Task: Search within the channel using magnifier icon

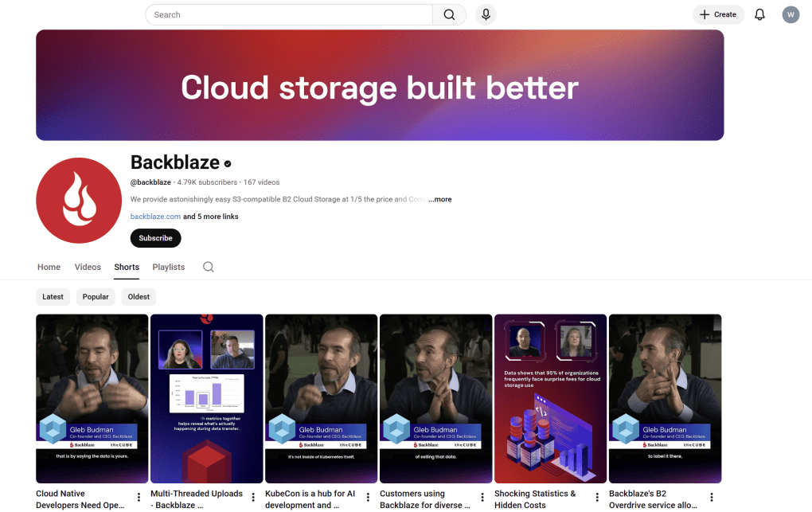Action: point(209,267)
